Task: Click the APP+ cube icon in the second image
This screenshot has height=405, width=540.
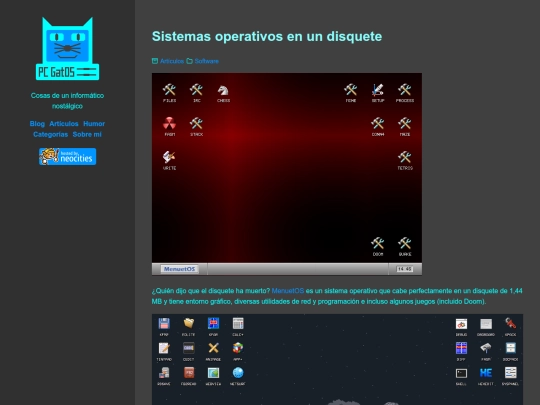Action: pyautogui.click(x=238, y=351)
